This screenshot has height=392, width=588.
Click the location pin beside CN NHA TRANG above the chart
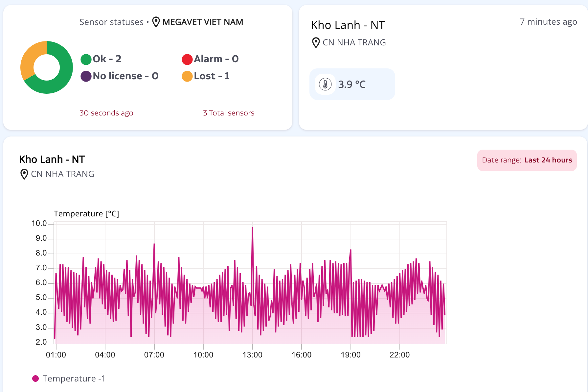point(24,174)
